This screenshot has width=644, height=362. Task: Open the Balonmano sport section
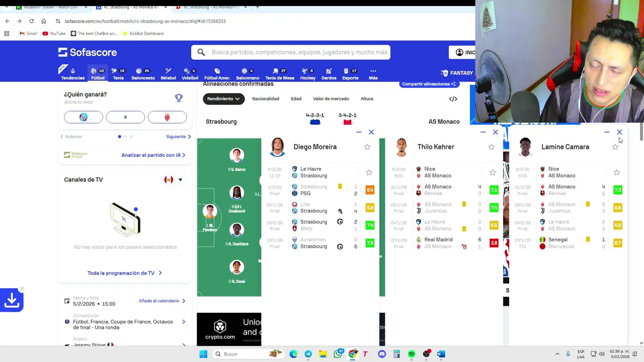pos(248,74)
